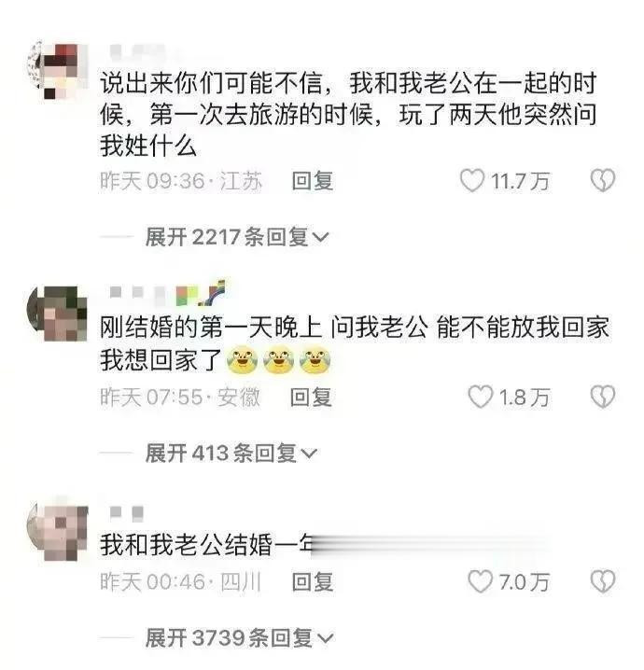Open second commenter's username with emoji

point(167,293)
